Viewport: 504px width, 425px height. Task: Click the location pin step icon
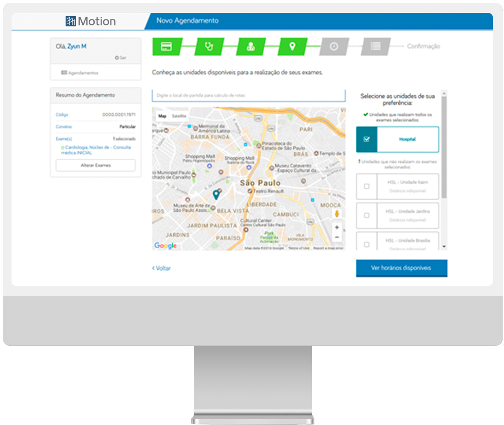click(x=292, y=47)
